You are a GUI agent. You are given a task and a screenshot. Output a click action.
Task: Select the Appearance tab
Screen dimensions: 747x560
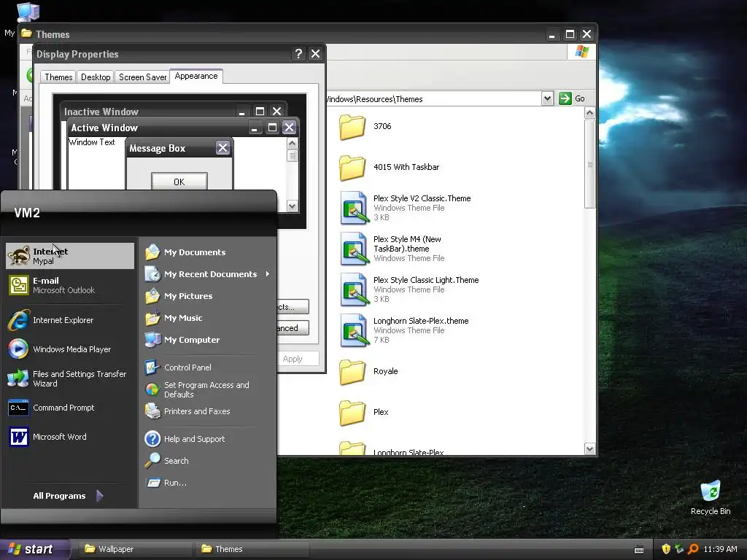pyautogui.click(x=196, y=76)
